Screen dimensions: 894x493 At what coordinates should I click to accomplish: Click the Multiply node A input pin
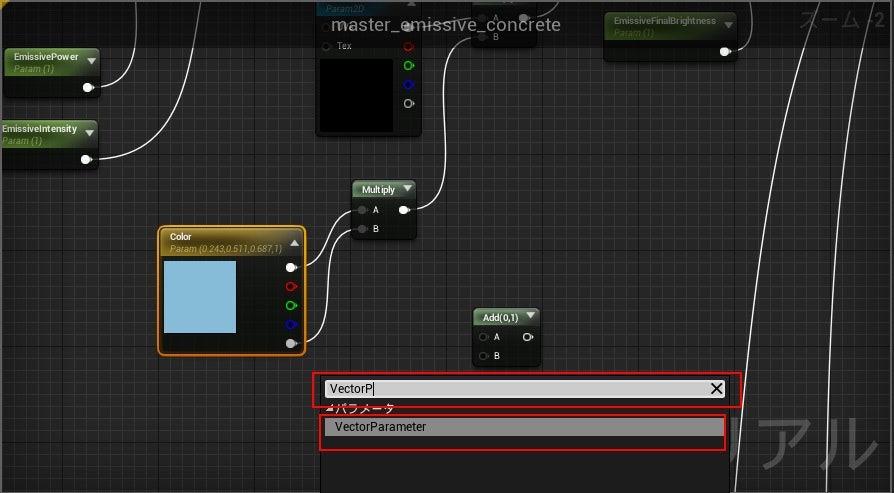pyautogui.click(x=362, y=210)
